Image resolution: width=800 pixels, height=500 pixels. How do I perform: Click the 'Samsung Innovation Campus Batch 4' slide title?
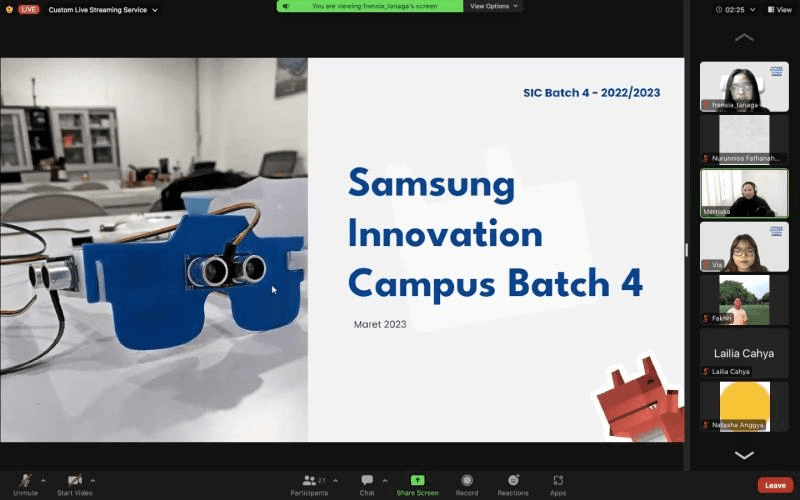coord(495,234)
